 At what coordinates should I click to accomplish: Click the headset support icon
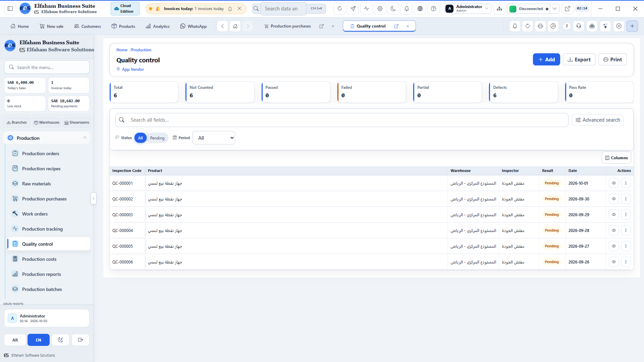pos(579,26)
